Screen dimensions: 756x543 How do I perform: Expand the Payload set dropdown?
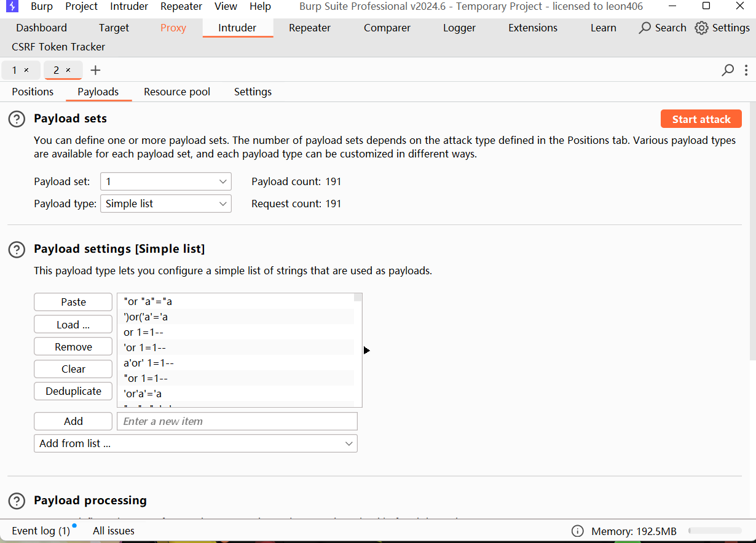pos(165,181)
